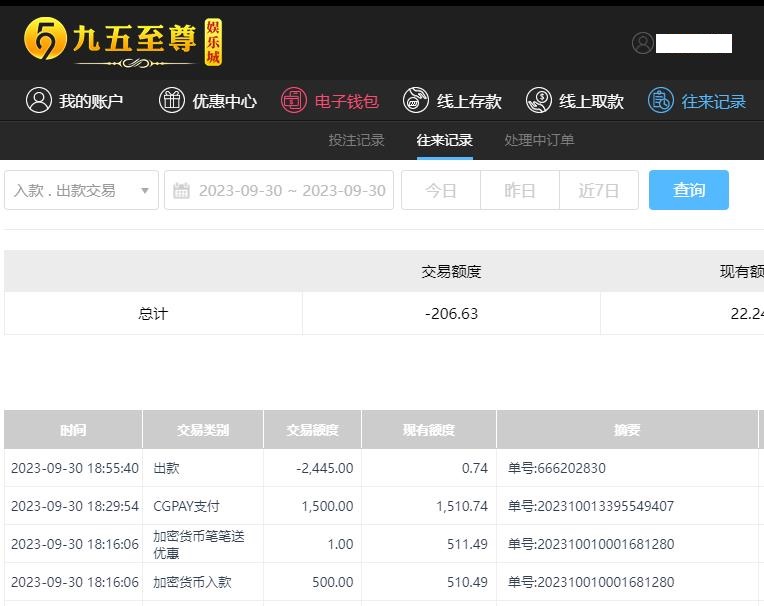Open 往来记录 main menu item
Image resolution: width=764 pixels, height=606 pixels.
pos(697,101)
